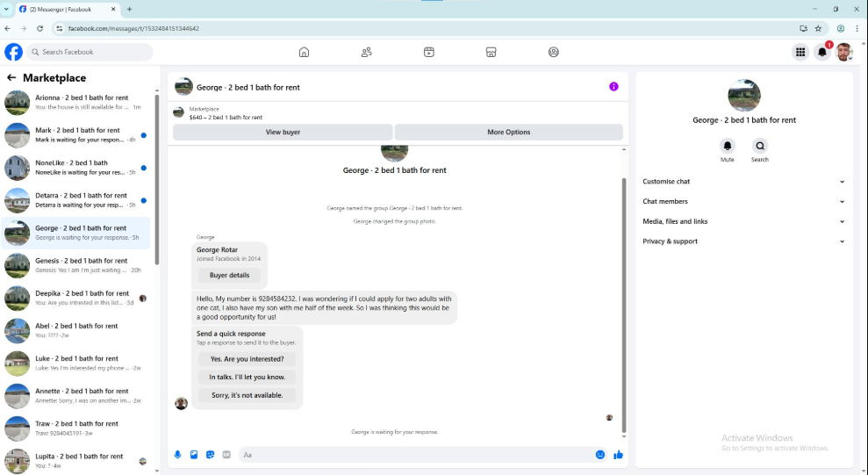Open the Facebook home logo
Image resolution: width=868 pixels, height=475 pixels.
[x=14, y=52]
